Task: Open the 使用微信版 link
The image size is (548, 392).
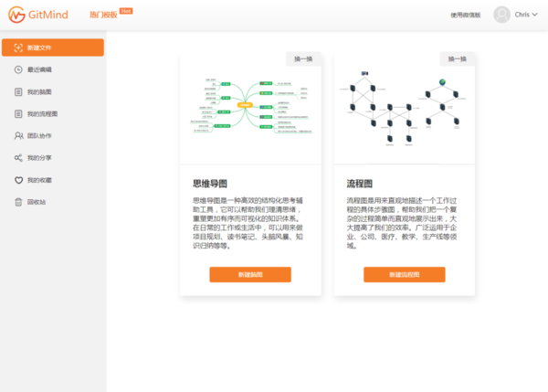Action: (x=466, y=15)
